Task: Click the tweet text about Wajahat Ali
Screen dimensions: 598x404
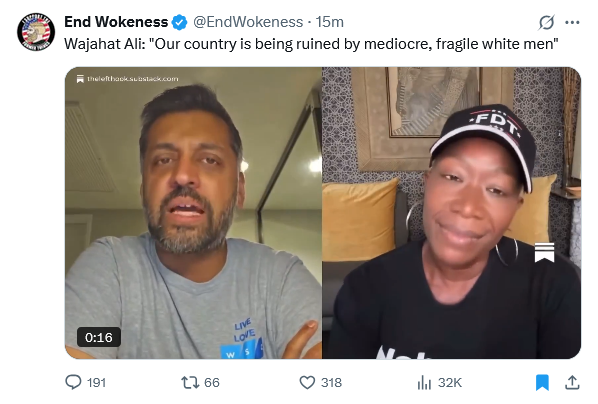Action: [x=311, y=44]
